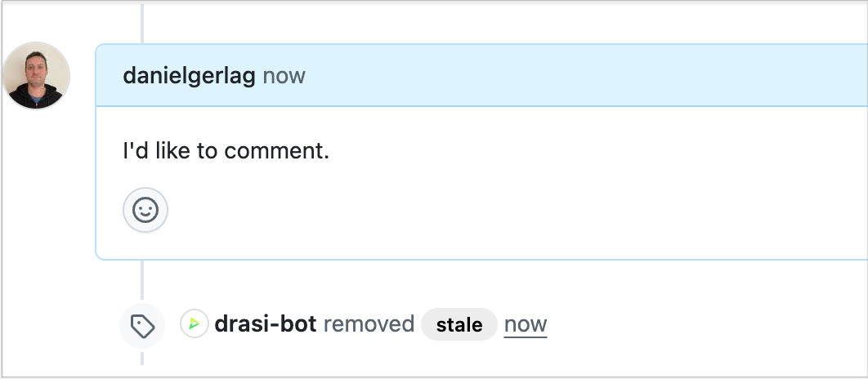This screenshot has width=868, height=379.
Task: Open the add reaction smiley picker
Action: (145, 211)
